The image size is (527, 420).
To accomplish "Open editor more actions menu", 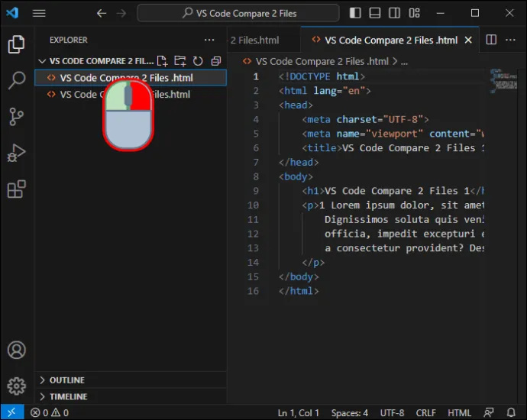I will 510,40.
